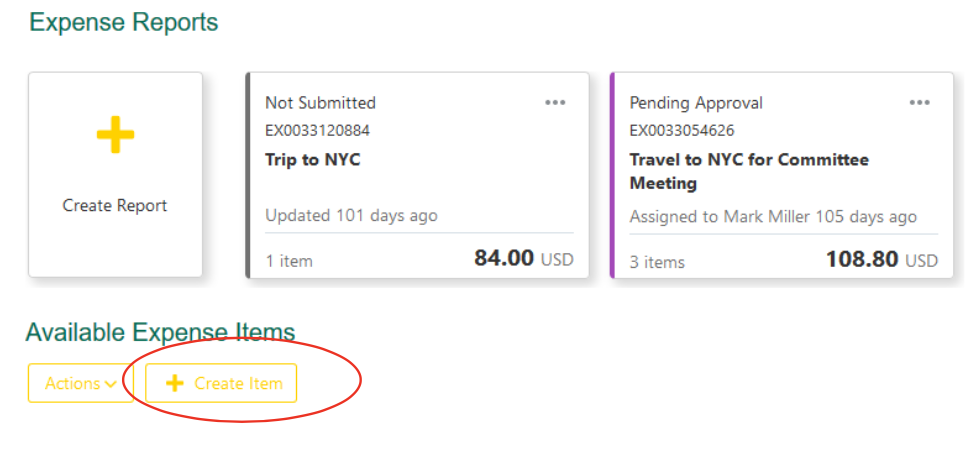Click the 1 item count text

(289, 261)
